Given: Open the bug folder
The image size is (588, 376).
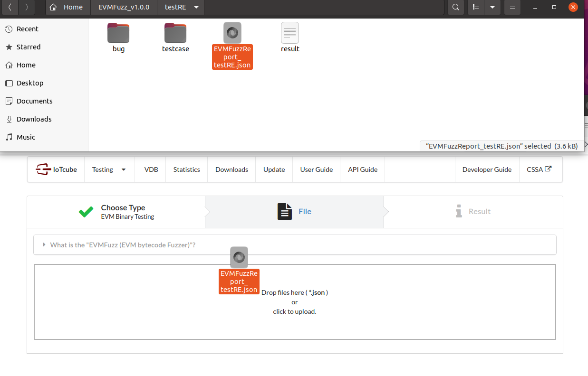Looking at the screenshot, I should [x=118, y=33].
